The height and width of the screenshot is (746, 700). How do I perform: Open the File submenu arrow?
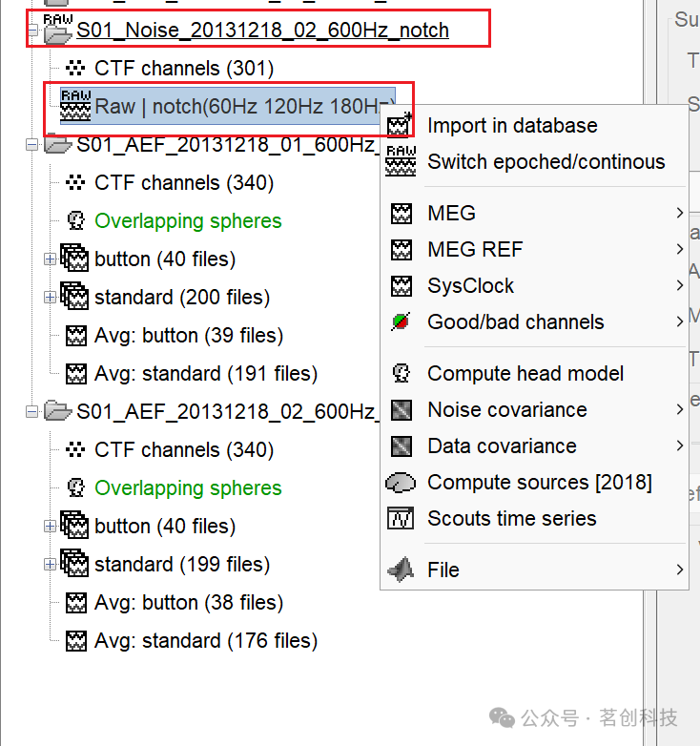[x=680, y=570]
